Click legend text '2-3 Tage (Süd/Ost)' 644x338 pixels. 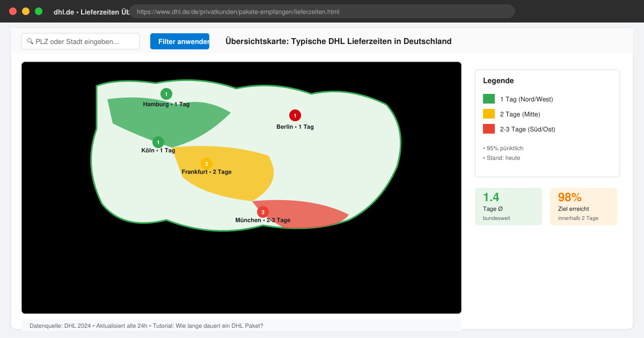(x=528, y=129)
